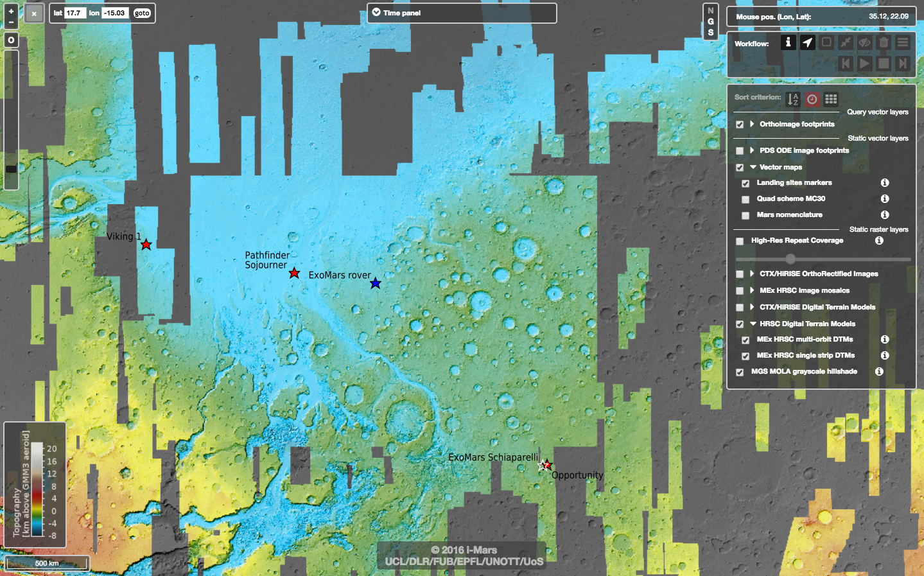
Task: Sort layers alphabetically with A-Z icon
Action: click(x=793, y=99)
